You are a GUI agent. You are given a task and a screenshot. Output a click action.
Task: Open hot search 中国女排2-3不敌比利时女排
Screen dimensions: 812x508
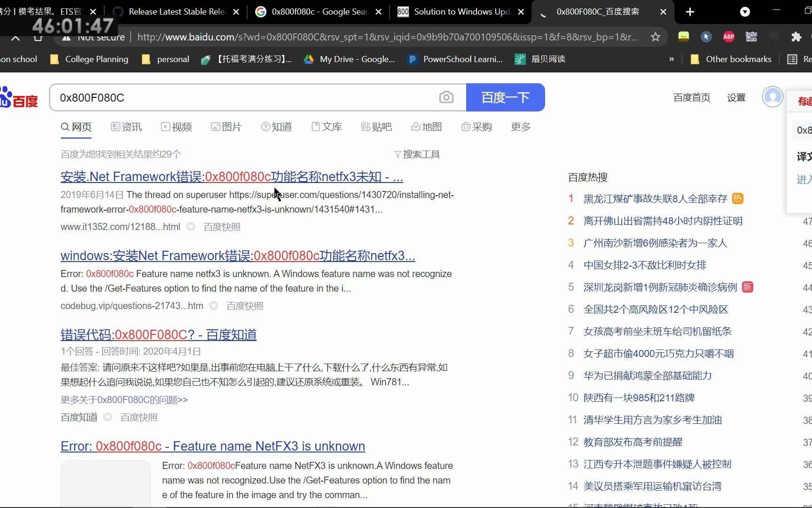coord(645,265)
